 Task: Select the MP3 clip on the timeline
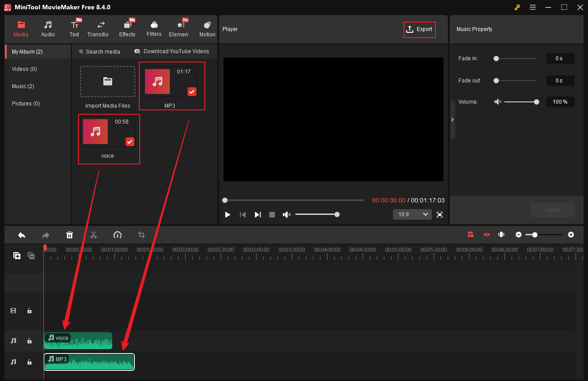89,362
